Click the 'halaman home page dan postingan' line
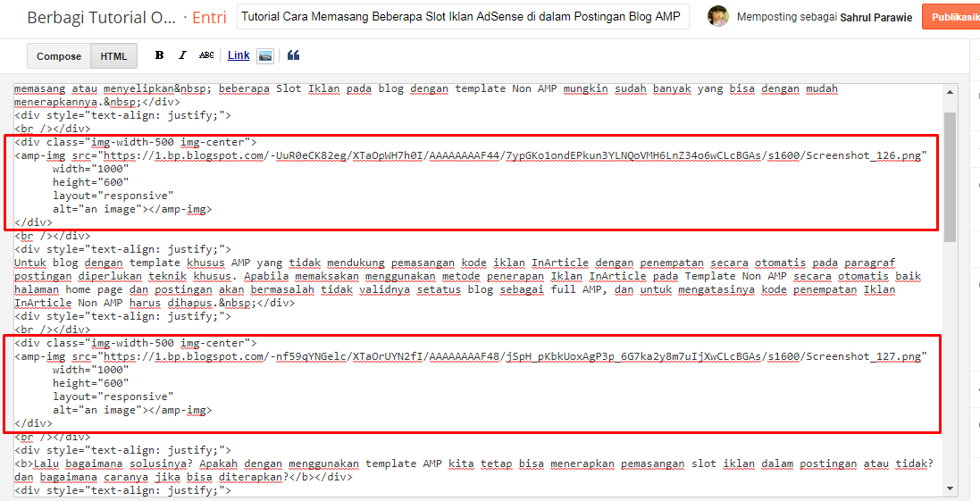980x501 pixels. coord(455,289)
